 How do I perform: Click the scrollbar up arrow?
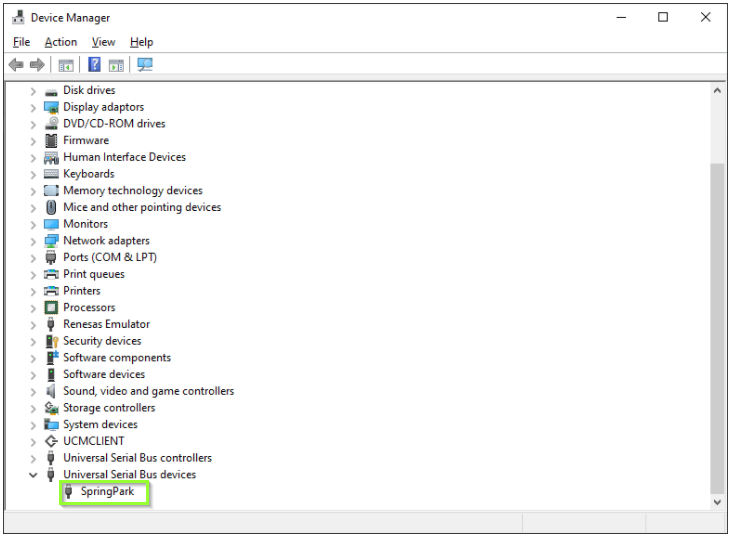[x=717, y=90]
